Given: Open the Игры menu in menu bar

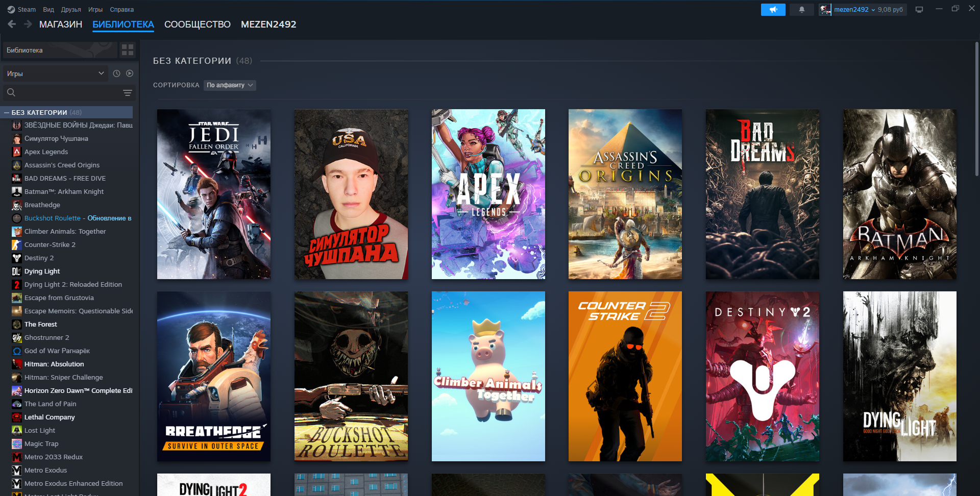Looking at the screenshot, I should point(95,10).
